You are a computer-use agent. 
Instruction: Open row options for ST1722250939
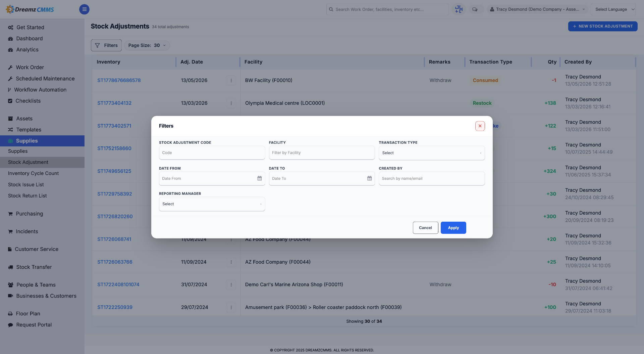click(231, 307)
